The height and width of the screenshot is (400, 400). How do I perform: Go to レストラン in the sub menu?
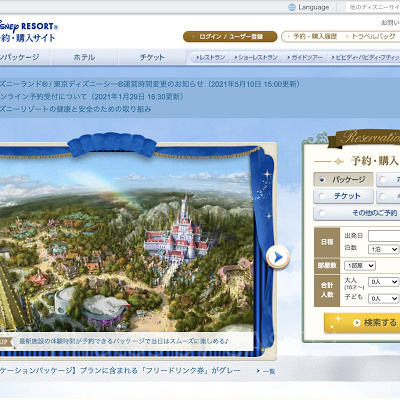pyautogui.click(x=210, y=58)
